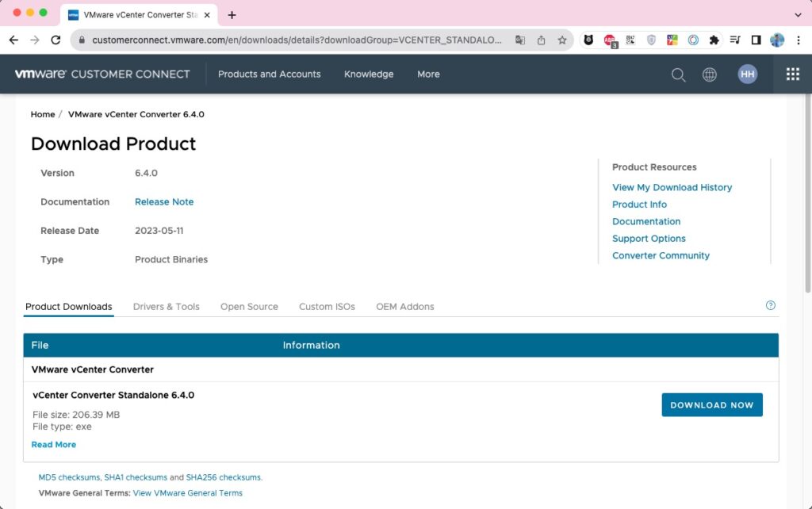Click the DOWNLOAD NOW button
Viewport: 812px width, 509px height.
pos(712,405)
